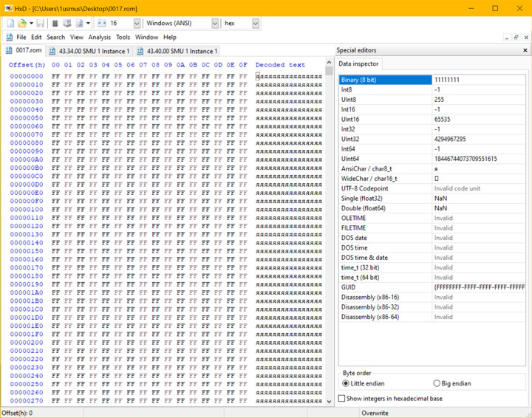Screen dimensions: 532x418
Task: Select the Single (float32) row
Action: click(432, 198)
